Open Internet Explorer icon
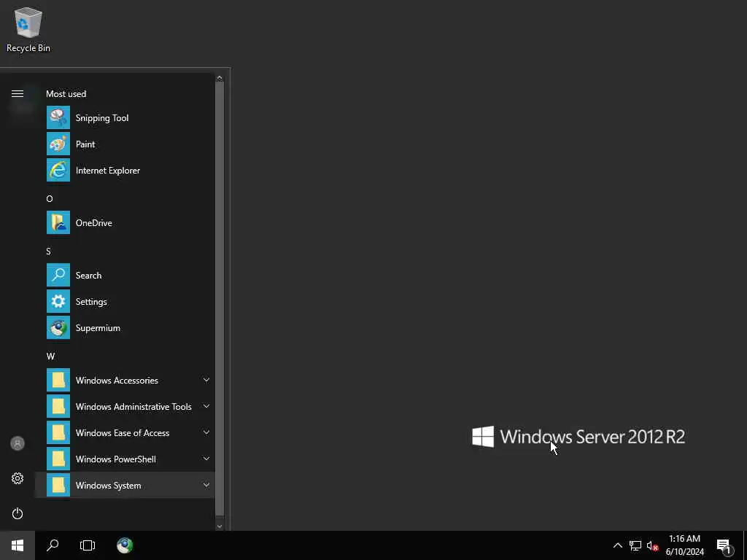The width and height of the screenshot is (747, 560). 58,170
